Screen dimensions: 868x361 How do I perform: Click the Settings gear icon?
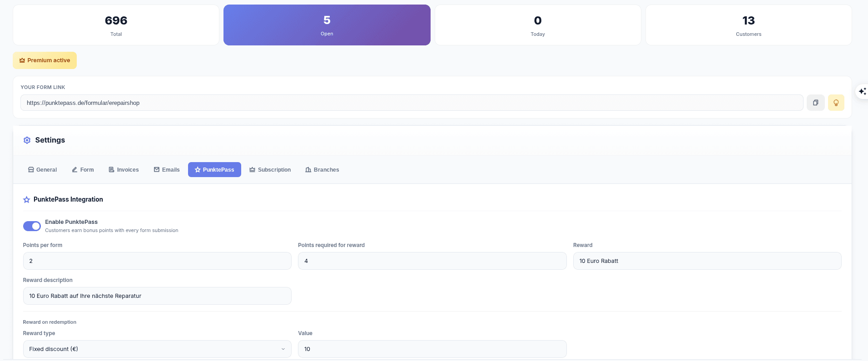coord(27,140)
